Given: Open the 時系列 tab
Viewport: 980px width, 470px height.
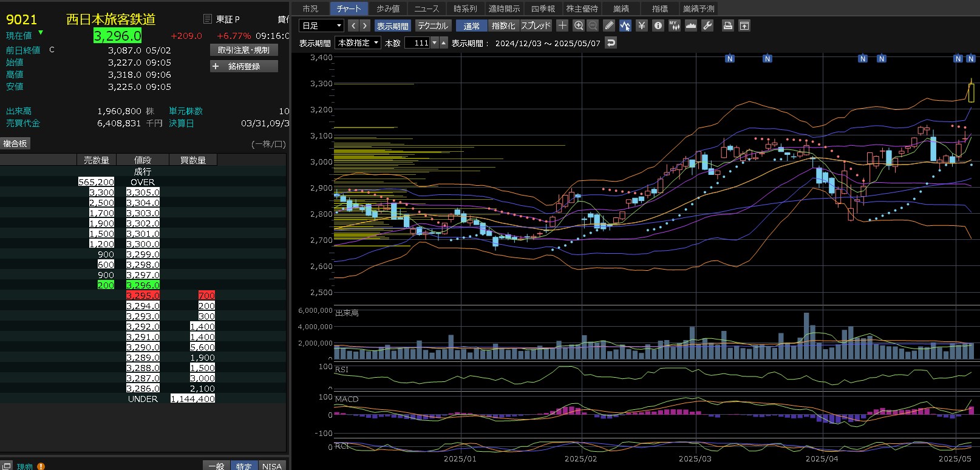Looking at the screenshot, I should coord(466,9).
